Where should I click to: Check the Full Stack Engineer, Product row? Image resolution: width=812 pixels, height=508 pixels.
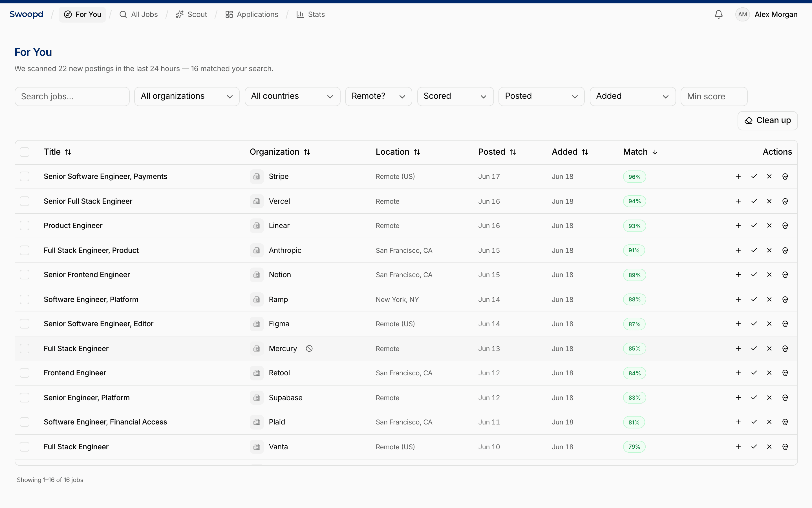[25, 250]
